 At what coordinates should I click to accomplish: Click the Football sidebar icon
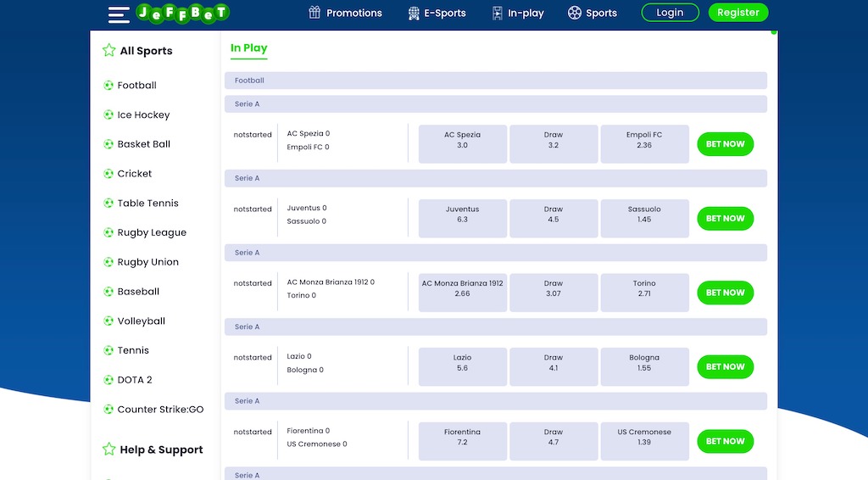pos(108,86)
